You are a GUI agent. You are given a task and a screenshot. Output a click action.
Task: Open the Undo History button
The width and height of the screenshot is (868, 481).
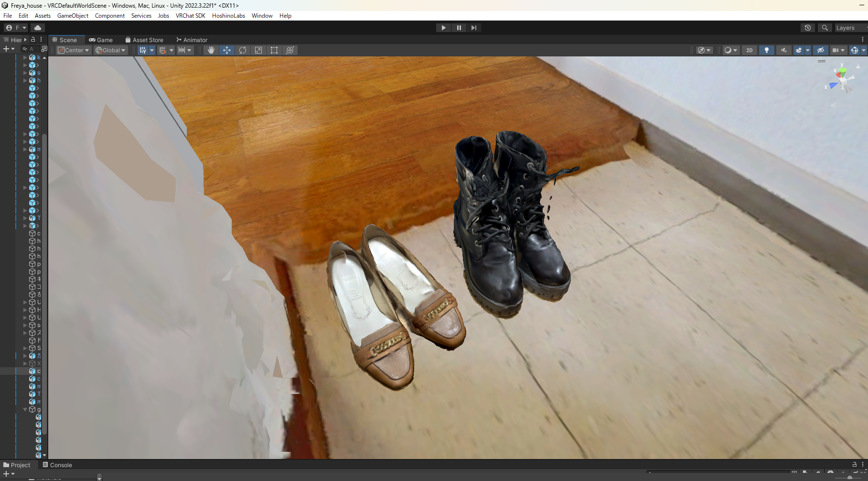(x=808, y=28)
